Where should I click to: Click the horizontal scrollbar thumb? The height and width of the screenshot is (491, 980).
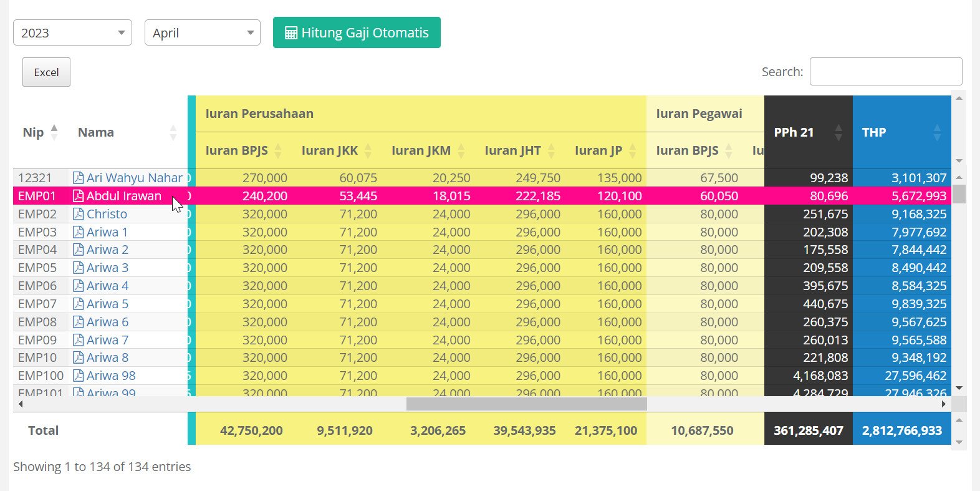[x=526, y=404]
